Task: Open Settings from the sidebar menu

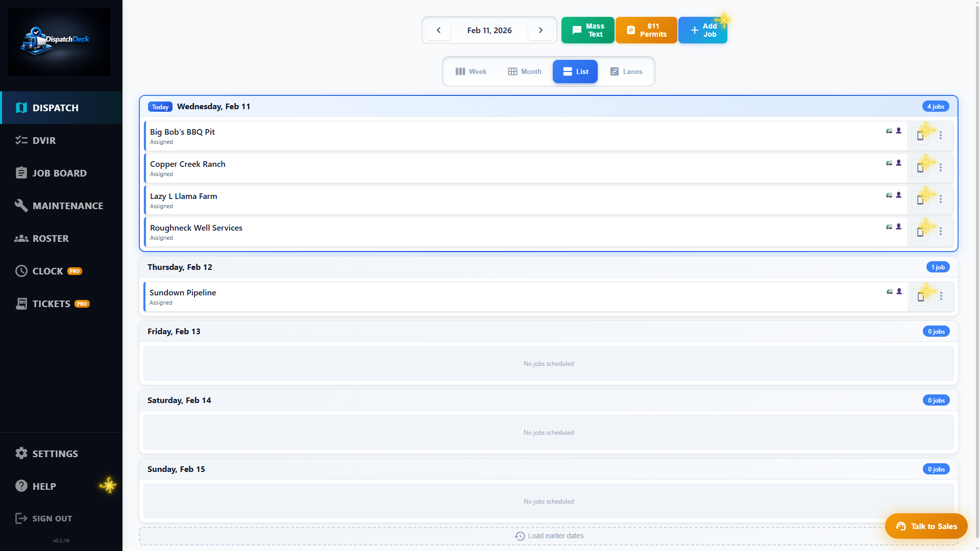Action: point(46,453)
